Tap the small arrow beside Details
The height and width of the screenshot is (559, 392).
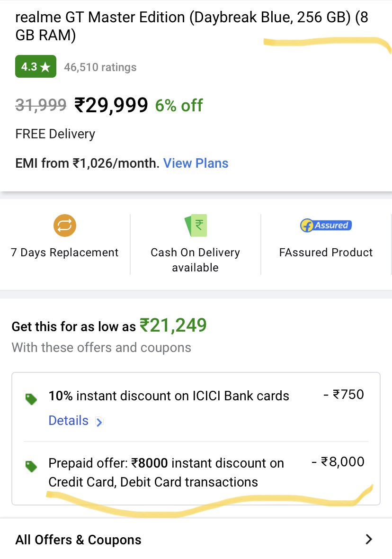pyautogui.click(x=99, y=422)
